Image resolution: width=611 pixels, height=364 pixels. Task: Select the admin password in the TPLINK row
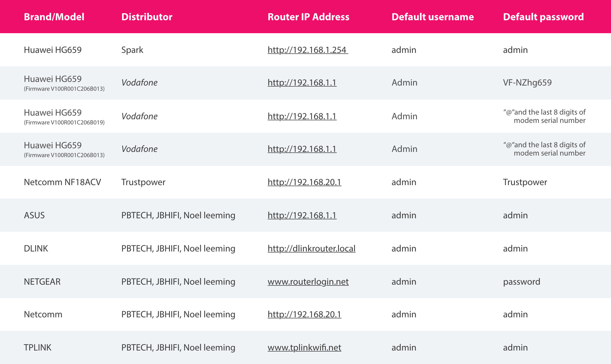click(515, 347)
